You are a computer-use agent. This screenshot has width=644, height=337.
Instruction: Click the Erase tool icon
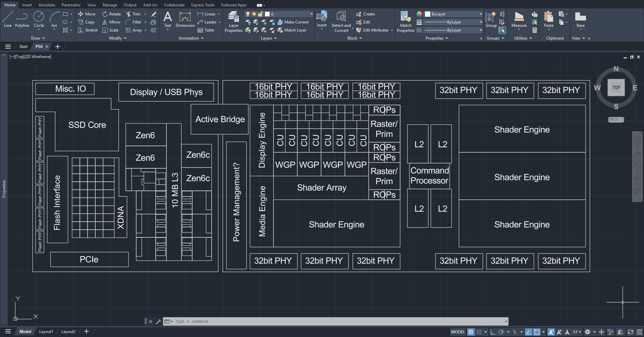154,14
